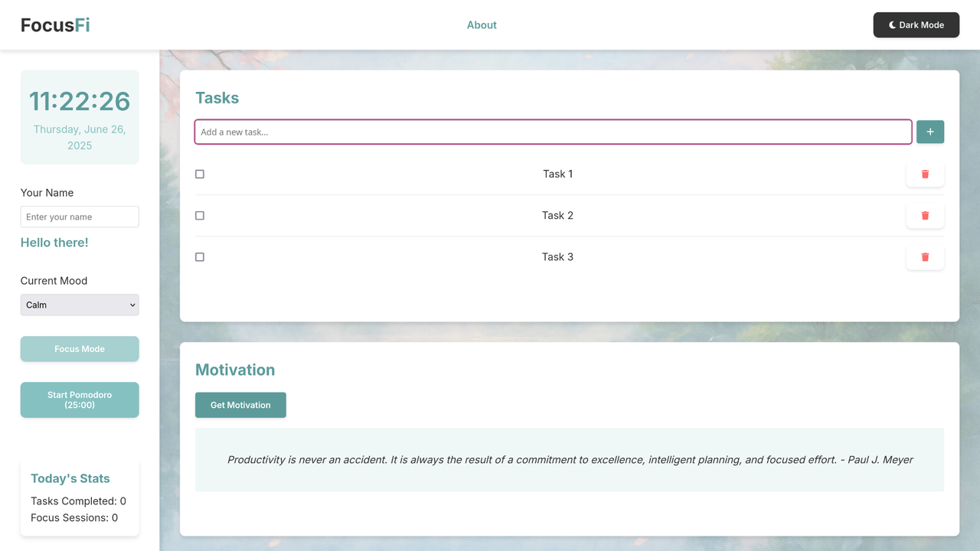The image size is (980, 551).
Task: Click the Tasks heading
Action: [x=217, y=98]
